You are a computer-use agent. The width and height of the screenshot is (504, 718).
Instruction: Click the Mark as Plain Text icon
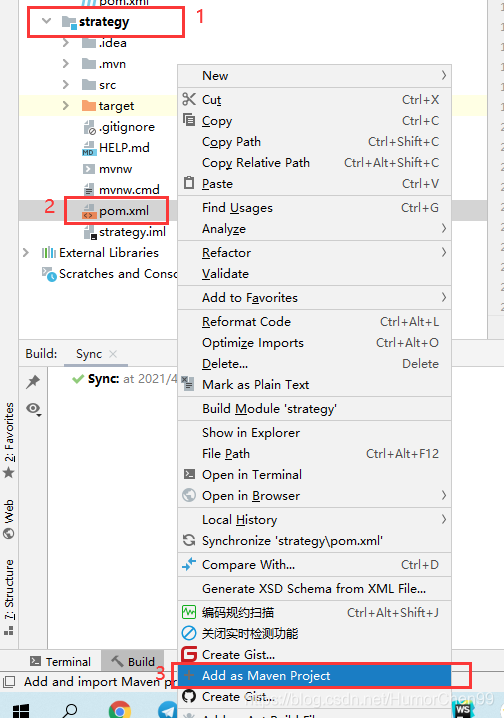coord(188,383)
